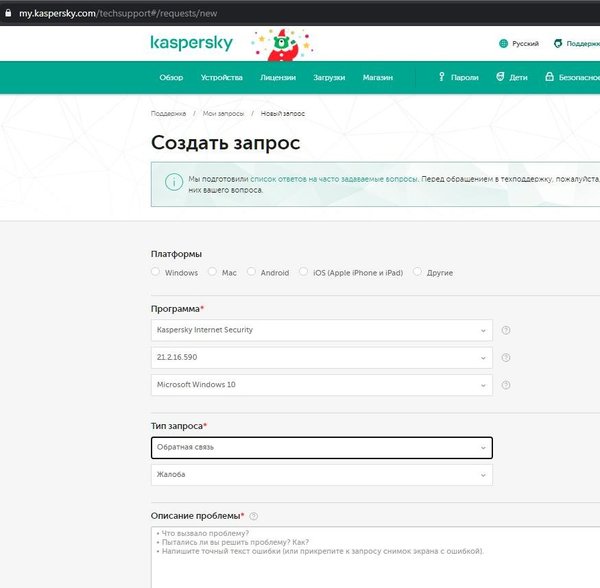The width and height of the screenshot is (600, 588).
Task: Click the Тип запроса label
Action: [177, 426]
